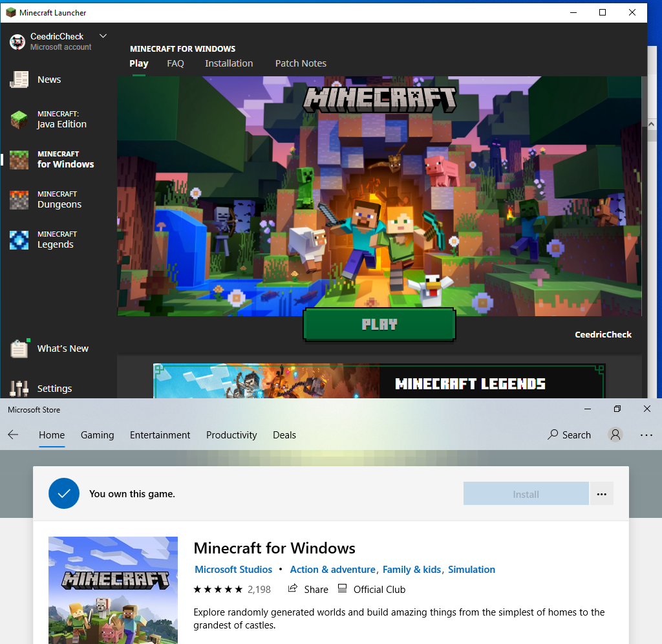Click the blue ownership checkmark icon
Image resolution: width=662 pixels, height=644 pixels.
point(64,493)
